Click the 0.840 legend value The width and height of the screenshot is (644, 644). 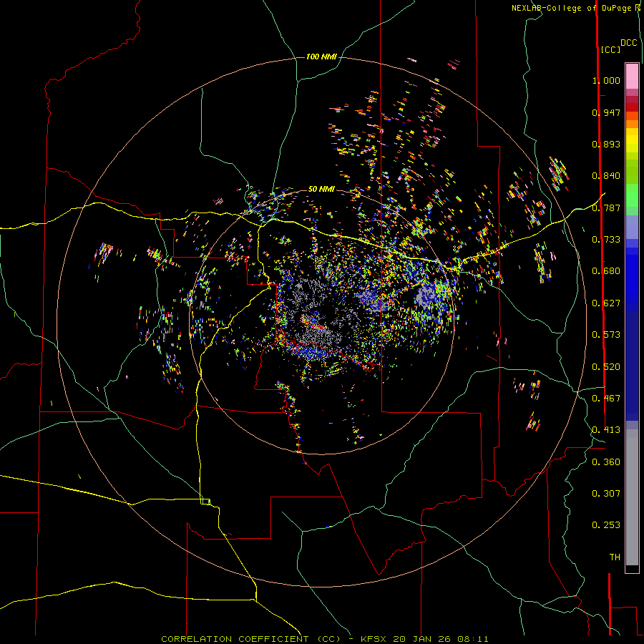[x=606, y=176]
